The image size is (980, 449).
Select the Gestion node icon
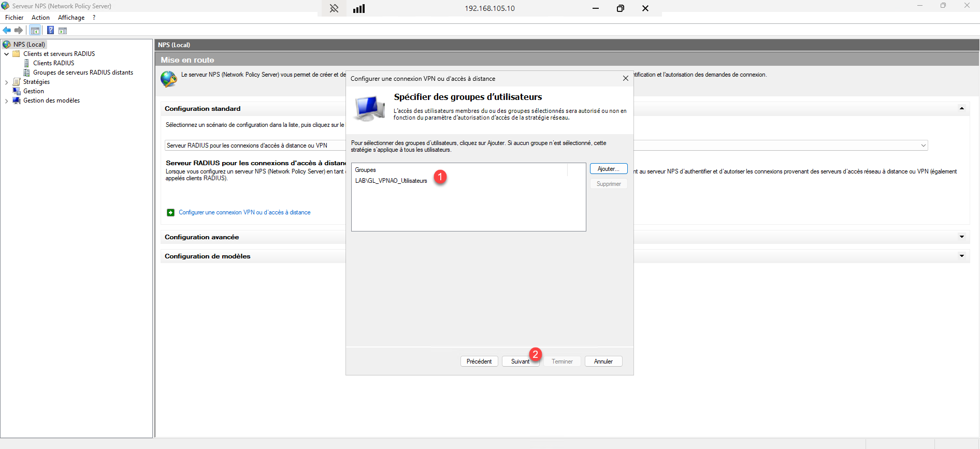click(17, 91)
